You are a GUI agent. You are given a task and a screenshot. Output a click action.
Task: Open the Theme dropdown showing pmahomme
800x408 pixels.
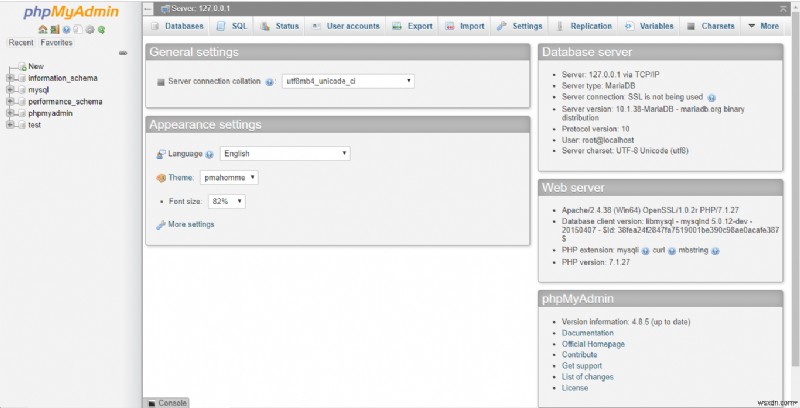pyautogui.click(x=229, y=177)
